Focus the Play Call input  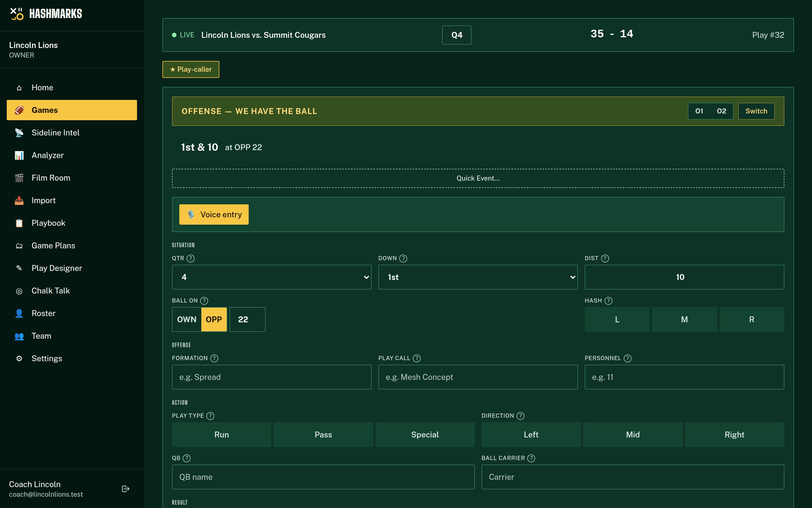coord(478,377)
